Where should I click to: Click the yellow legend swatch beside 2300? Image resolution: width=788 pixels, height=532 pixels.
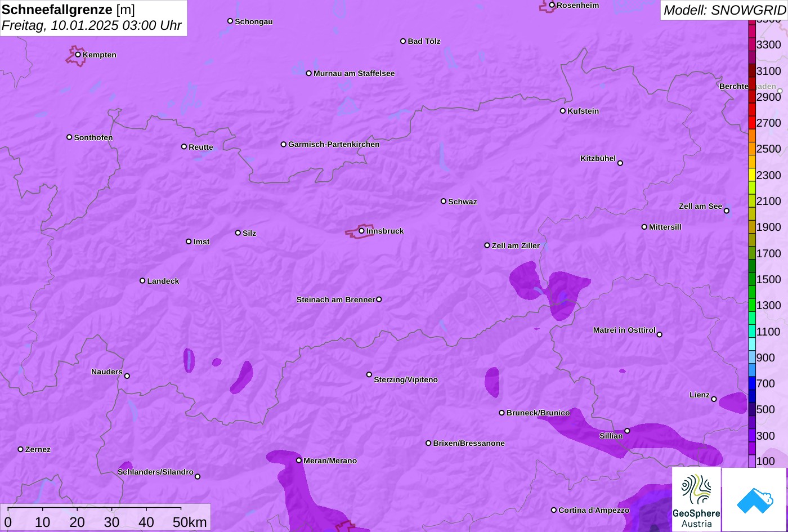(x=752, y=175)
